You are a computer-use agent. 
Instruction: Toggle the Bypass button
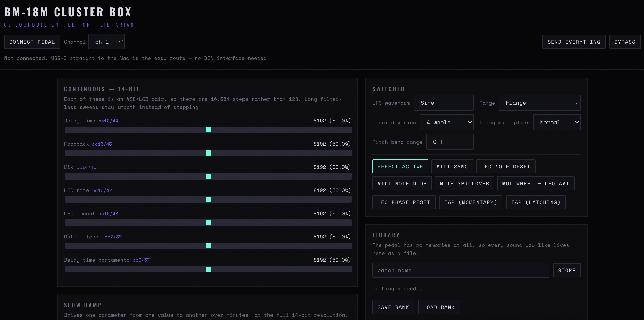click(x=625, y=42)
